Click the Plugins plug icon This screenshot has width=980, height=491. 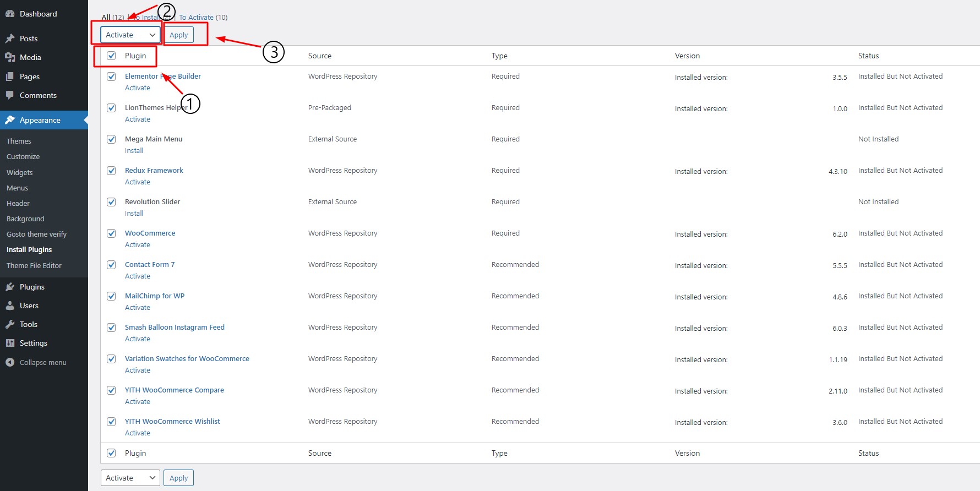click(x=10, y=287)
